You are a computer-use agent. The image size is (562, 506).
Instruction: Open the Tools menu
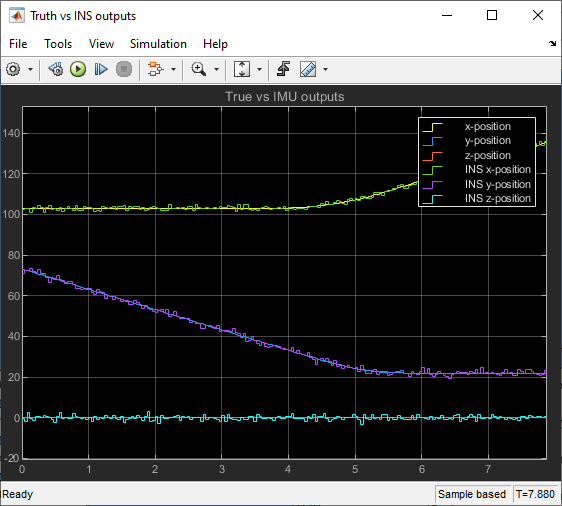(58, 44)
